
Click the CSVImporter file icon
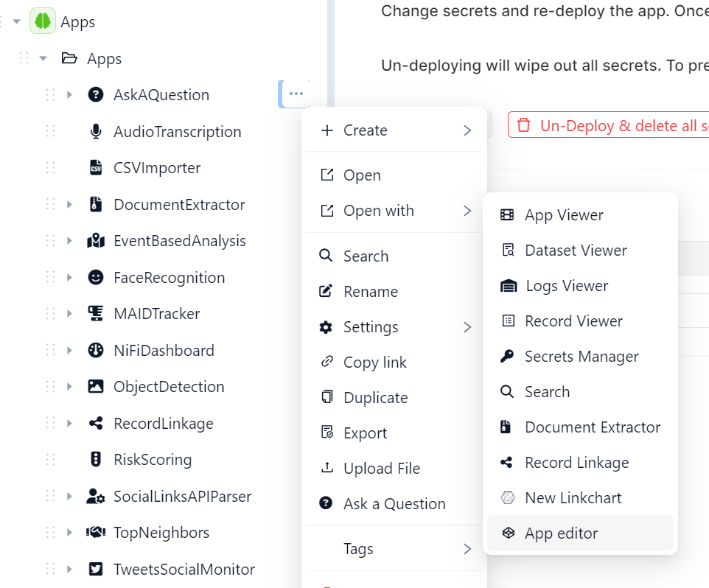96,168
